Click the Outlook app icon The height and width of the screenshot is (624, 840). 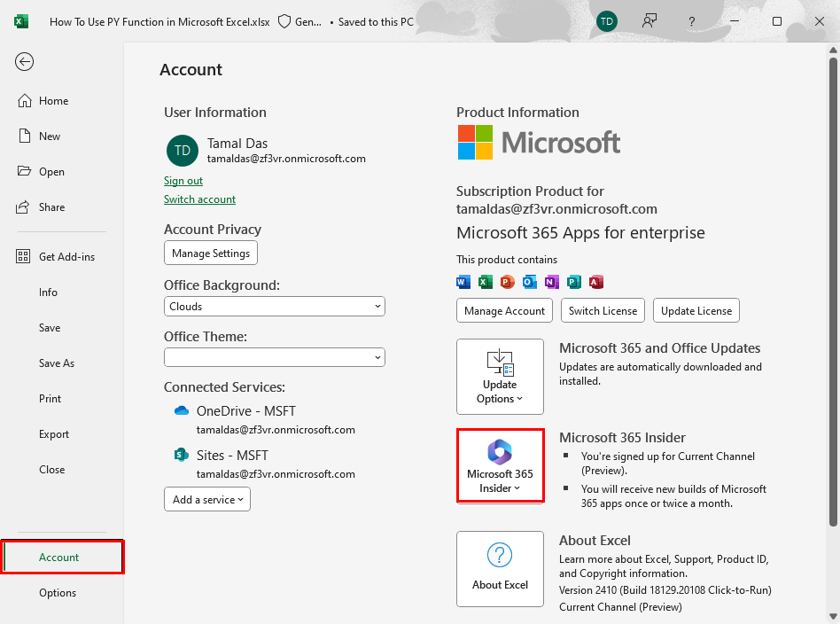point(530,282)
